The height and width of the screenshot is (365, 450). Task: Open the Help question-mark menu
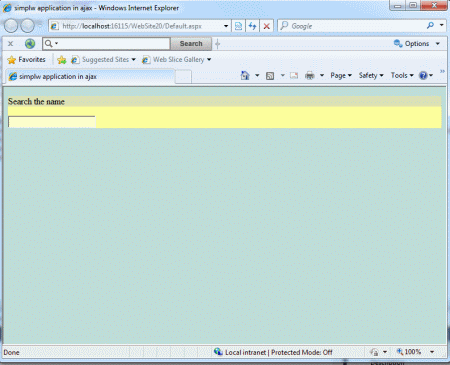click(x=426, y=76)
